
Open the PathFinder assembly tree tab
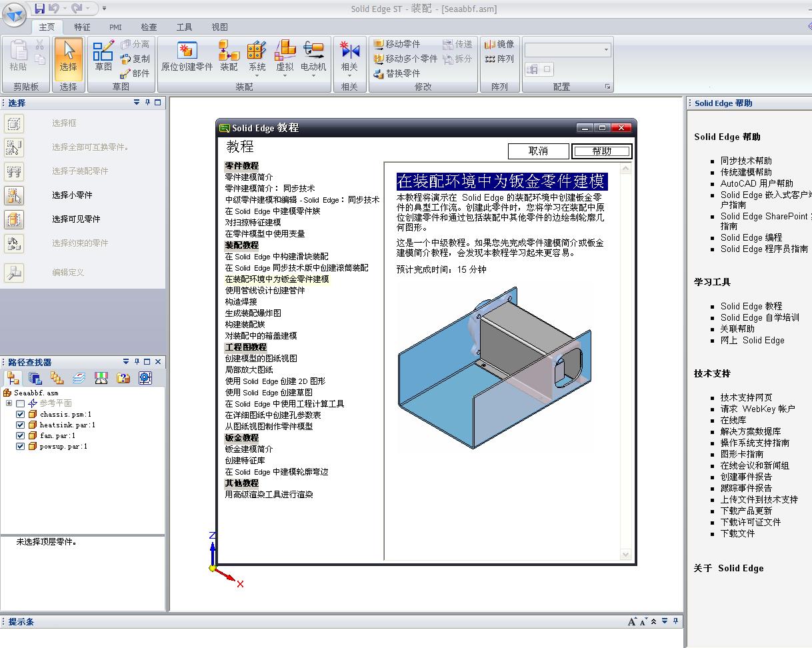[13, 378]
